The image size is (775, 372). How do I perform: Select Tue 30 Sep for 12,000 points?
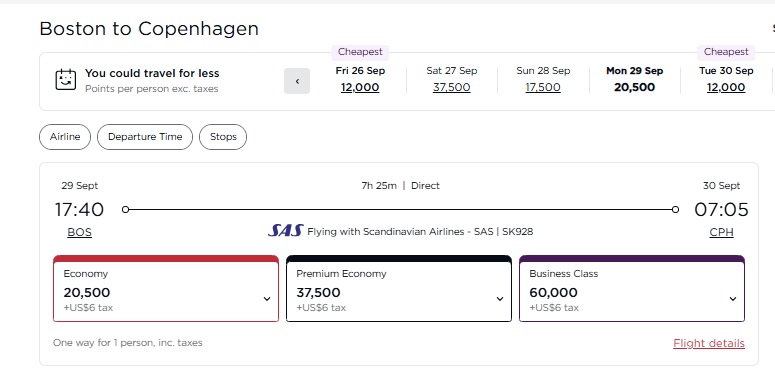pos(726,80)
